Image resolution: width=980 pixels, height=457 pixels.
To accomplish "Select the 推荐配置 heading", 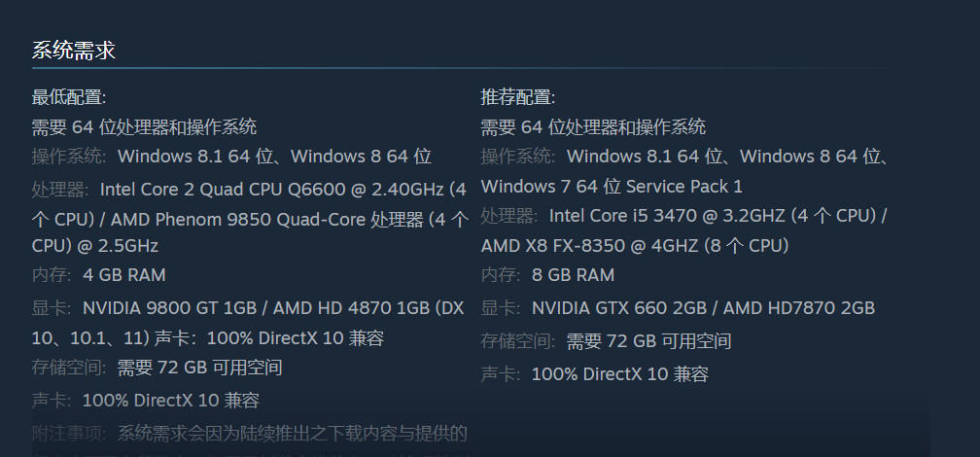I will [x=518, y=97].
